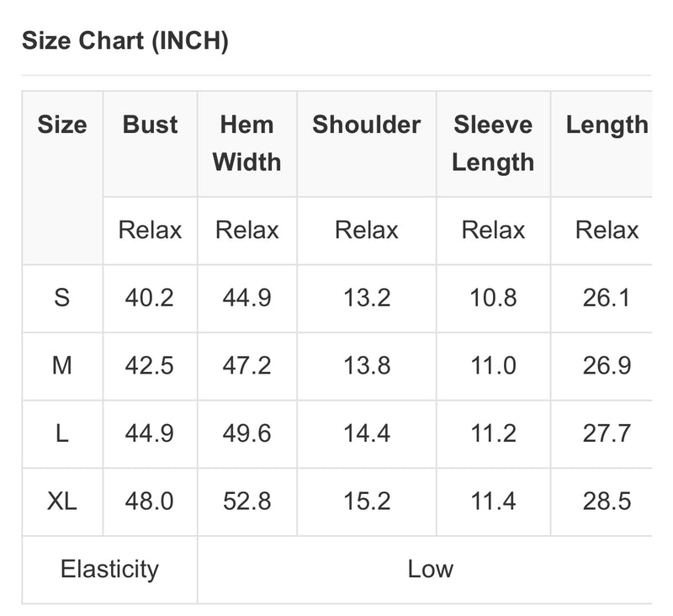Click the S size row label
Screen dimensions: 673x616
coord(61,298)
